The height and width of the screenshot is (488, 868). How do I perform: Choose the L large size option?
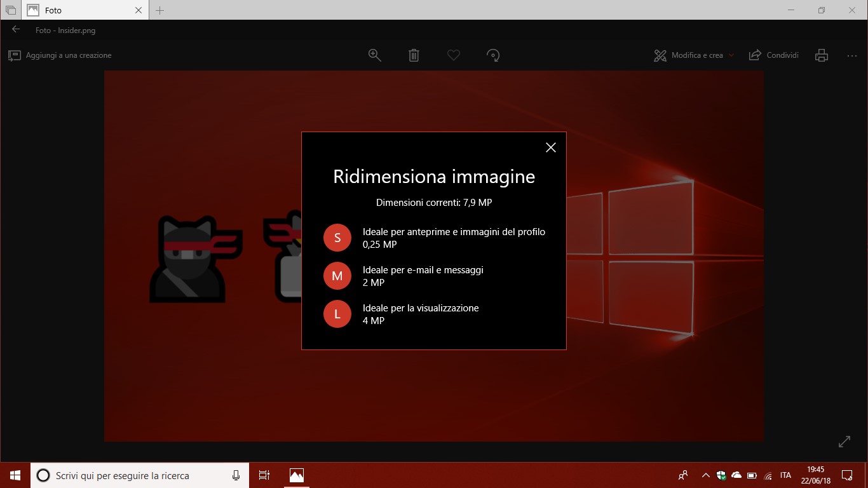click(337, 314)
